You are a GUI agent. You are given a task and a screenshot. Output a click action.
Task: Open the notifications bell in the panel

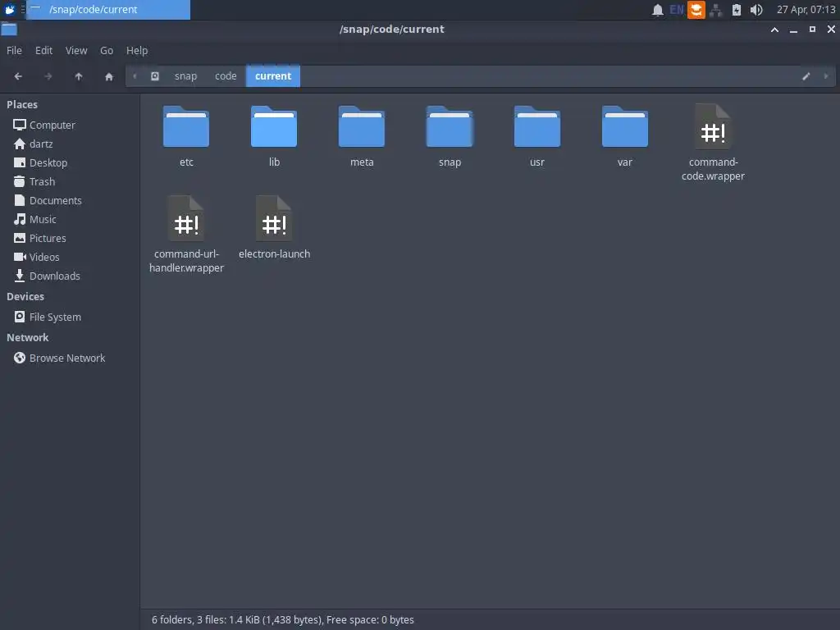pos(658,10)
